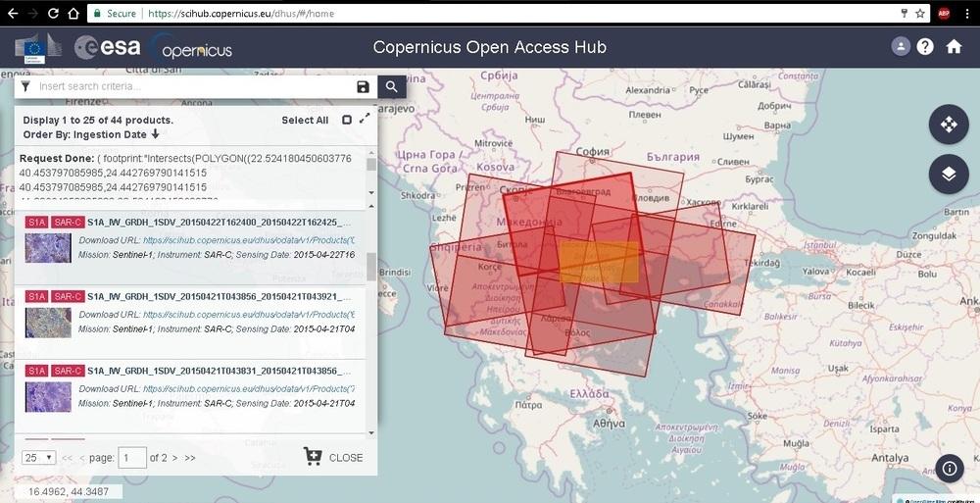Jump to the first results page arrows
Viewport: 980px width, 503px height.
67,458
